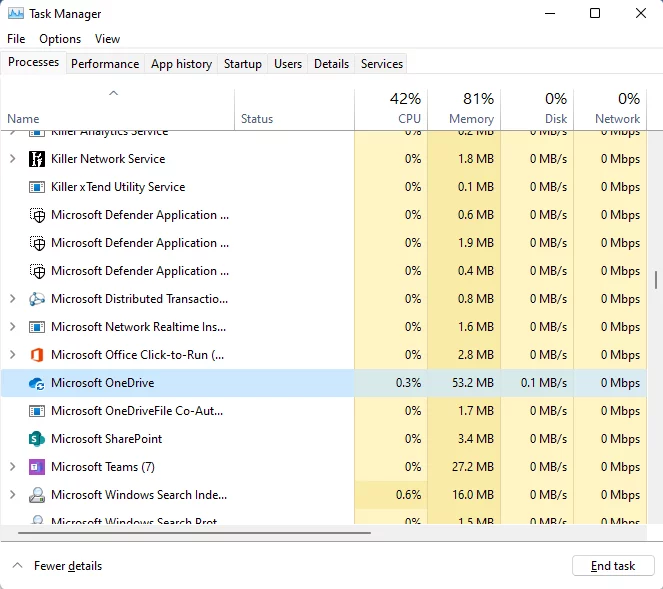Click the Microsoft SharePoint icon
This screenshot has height=589, width=663.
point(37,439)
